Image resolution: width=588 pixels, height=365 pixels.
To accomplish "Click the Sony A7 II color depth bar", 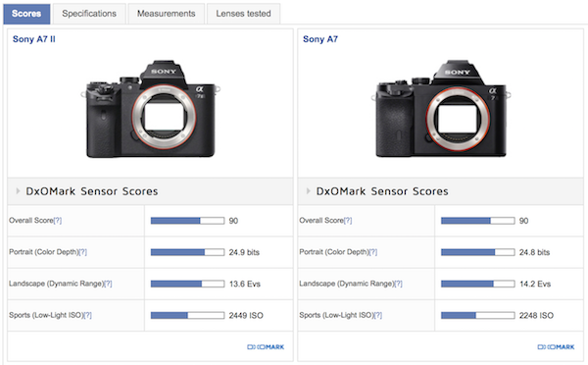I will coord(187,252).
